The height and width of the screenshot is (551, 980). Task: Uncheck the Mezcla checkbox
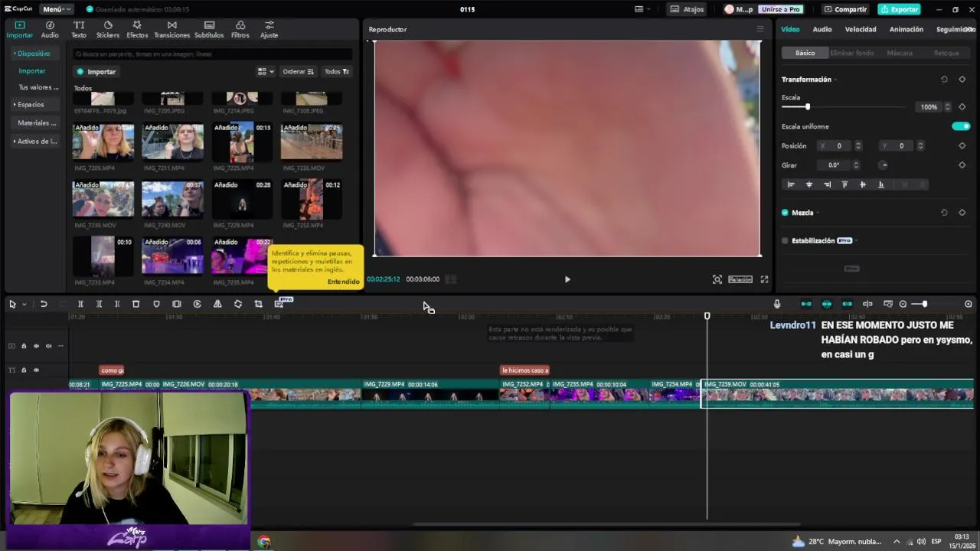point(785,213)
